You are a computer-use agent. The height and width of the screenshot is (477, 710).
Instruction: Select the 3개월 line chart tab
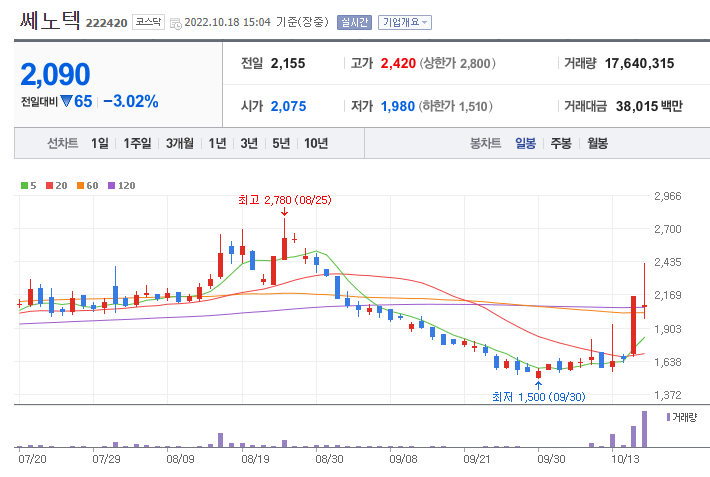[180, 143]
